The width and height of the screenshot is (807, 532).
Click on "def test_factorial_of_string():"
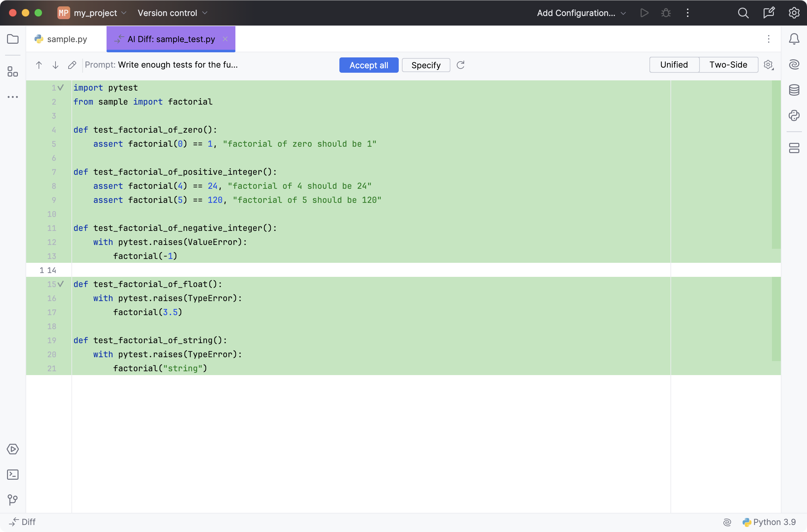[150, 340]
